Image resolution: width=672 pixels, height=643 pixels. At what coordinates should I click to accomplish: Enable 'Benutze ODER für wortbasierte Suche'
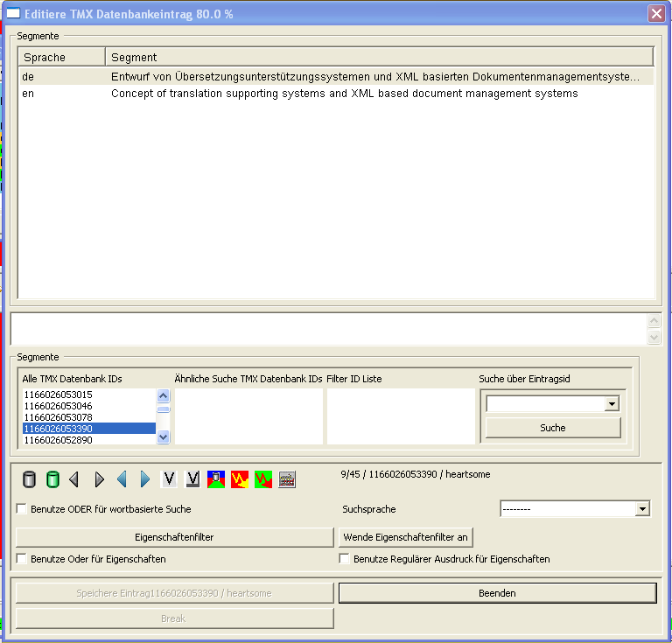22,509
